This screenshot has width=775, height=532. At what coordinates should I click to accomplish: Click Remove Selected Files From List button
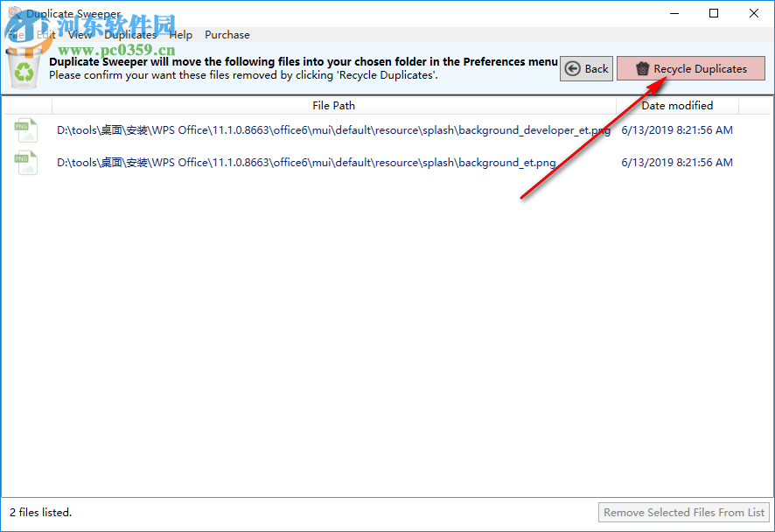[684, 512]
